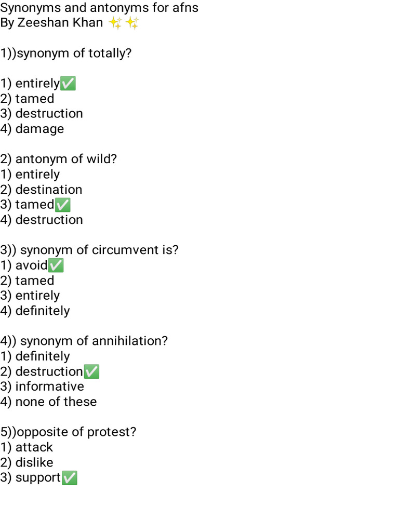The height and width of the screenshot is (532, 399).
Task: Choose the "none of these" option
Action: pyautogui.click(x=56, y=402)
